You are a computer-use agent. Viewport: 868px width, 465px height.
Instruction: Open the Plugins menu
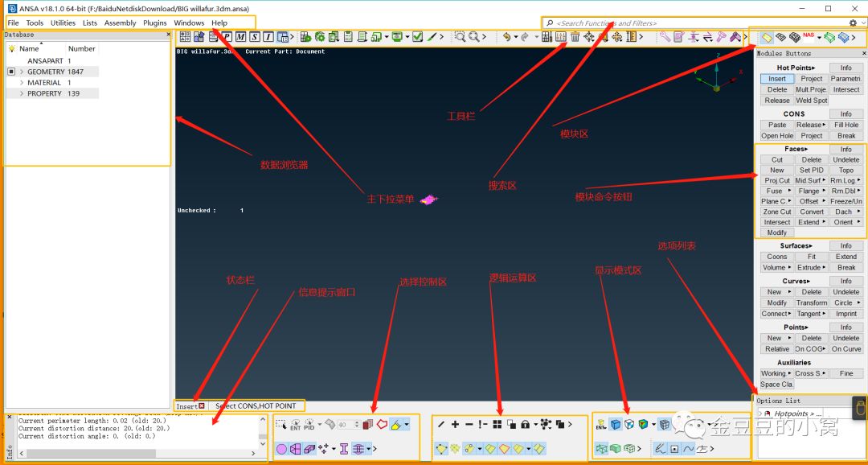click(155, 23)
